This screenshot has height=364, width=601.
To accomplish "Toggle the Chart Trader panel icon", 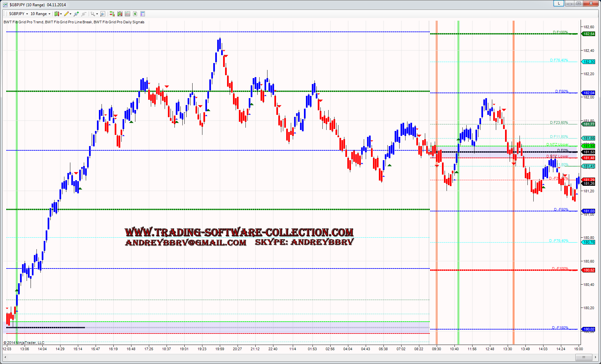I will point(112,14).
